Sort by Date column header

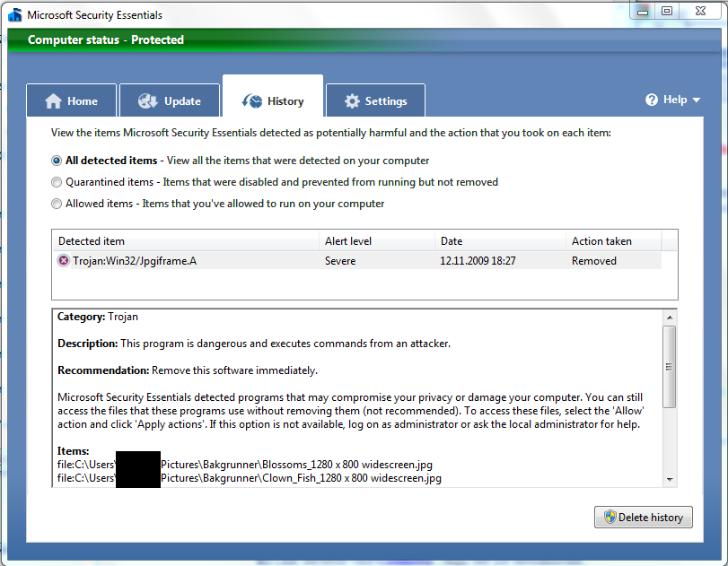tap(501, 241)
